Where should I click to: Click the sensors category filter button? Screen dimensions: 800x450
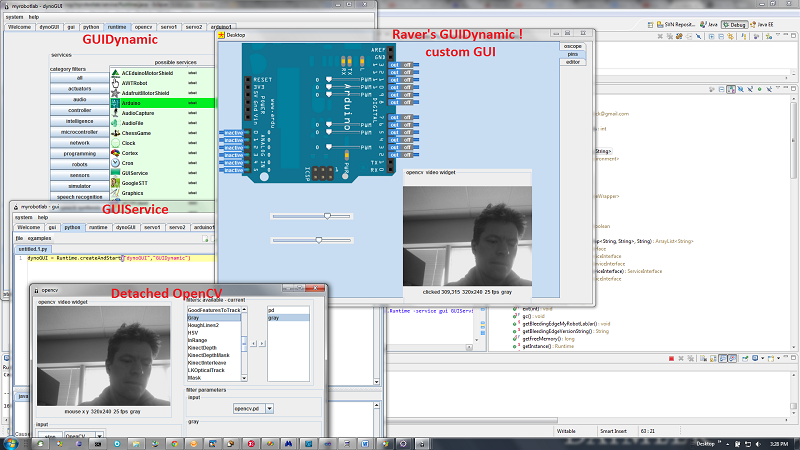(80, 175)
